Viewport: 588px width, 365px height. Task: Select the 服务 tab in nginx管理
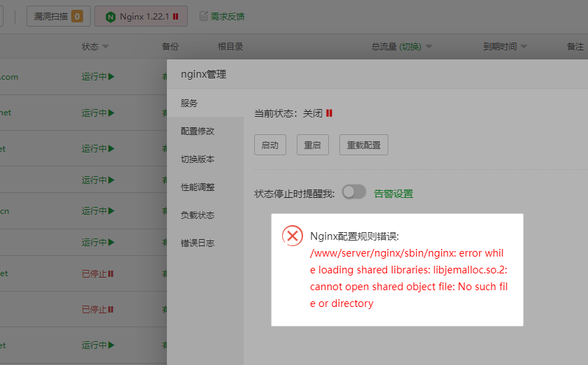(205, 103)
